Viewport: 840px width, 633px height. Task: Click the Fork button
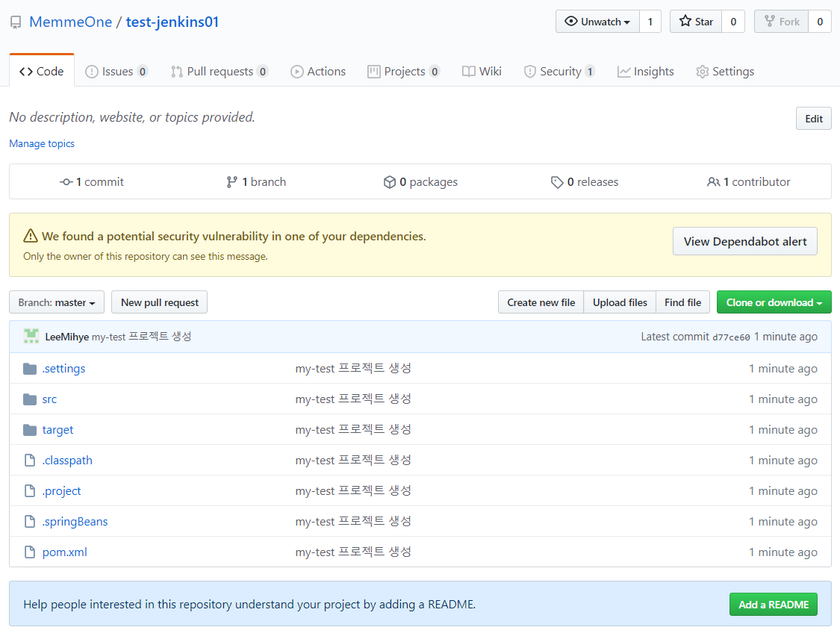click(x=782, y=22)
